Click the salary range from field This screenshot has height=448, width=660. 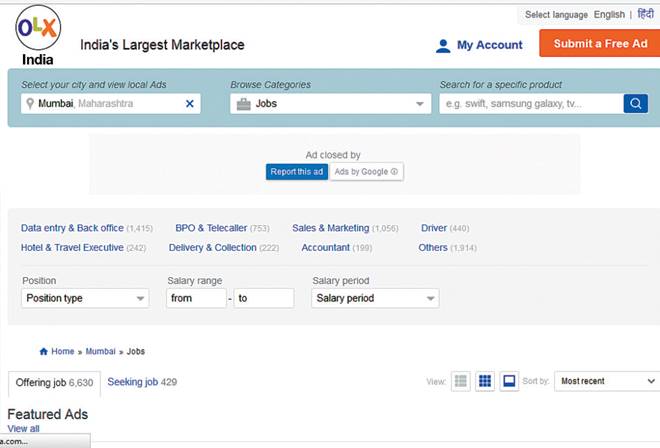196,298
